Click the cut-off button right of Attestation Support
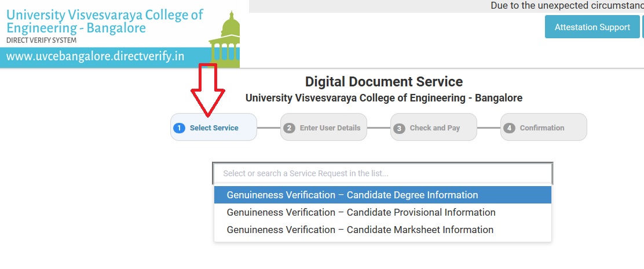The width and height of the screenshot is (644, 269). [643, 27]
